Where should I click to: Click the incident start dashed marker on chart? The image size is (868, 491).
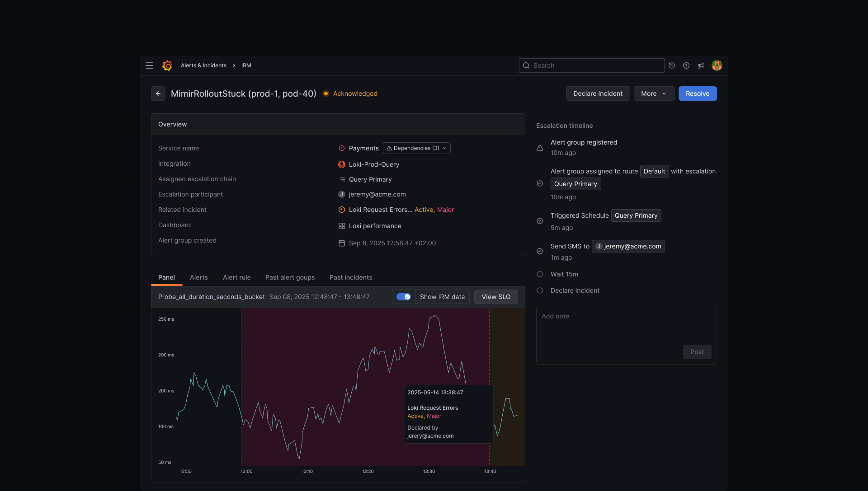[241, 387]
